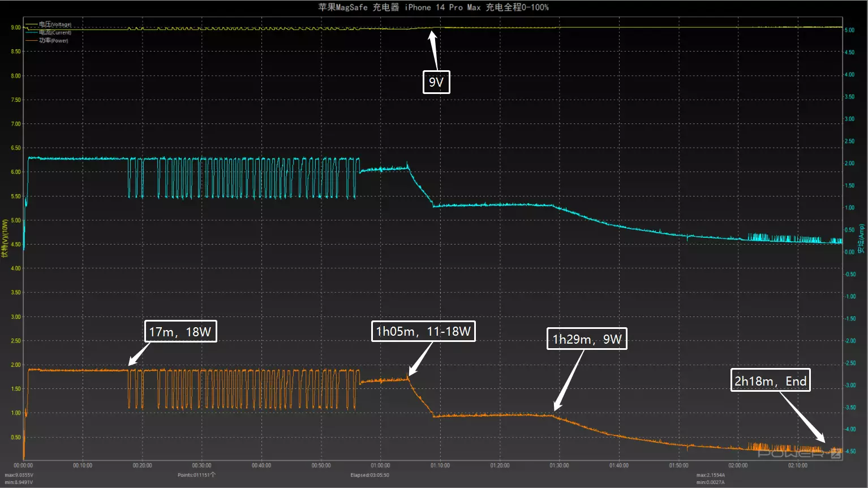The width and height of the screenshot is (868, 488).
Task: Click the -4.00 right axis value
Action: (850, 429)
